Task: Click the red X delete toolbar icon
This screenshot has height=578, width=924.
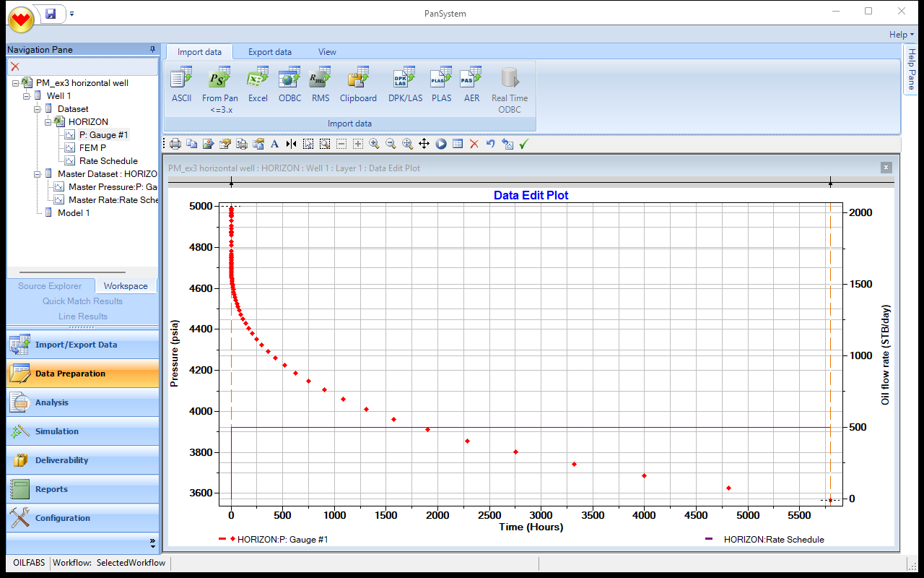Action: point(474,144)
